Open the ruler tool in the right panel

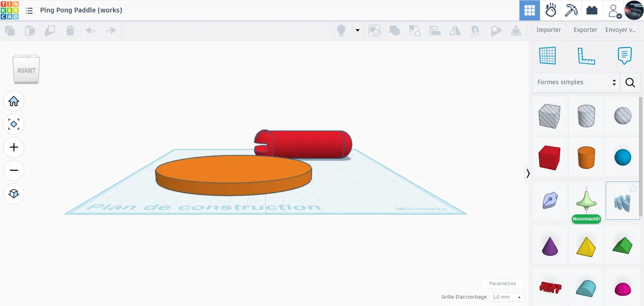click(586, 55)
